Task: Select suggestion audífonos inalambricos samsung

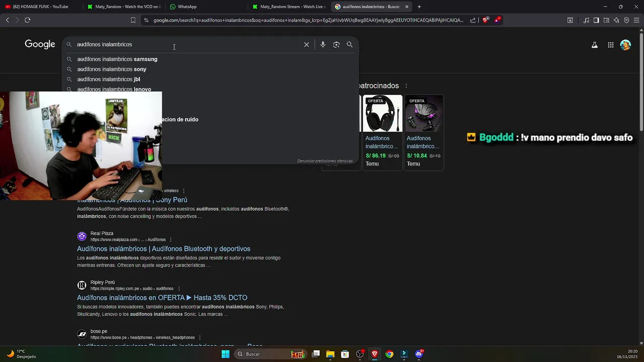Action: pos(117,59)
